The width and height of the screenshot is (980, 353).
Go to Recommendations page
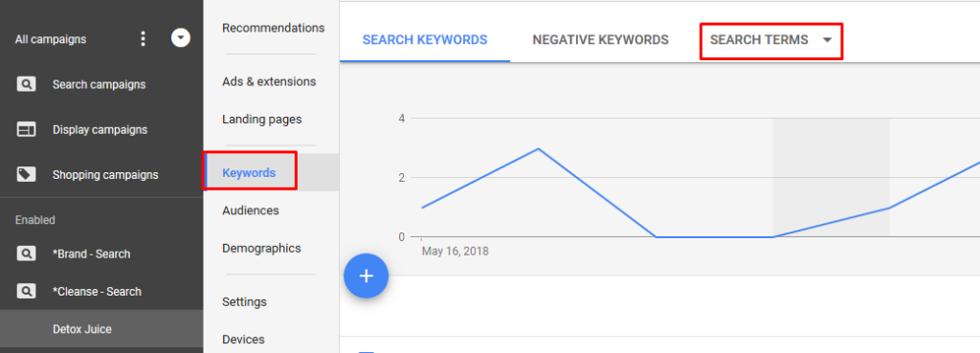pos(273,28)
